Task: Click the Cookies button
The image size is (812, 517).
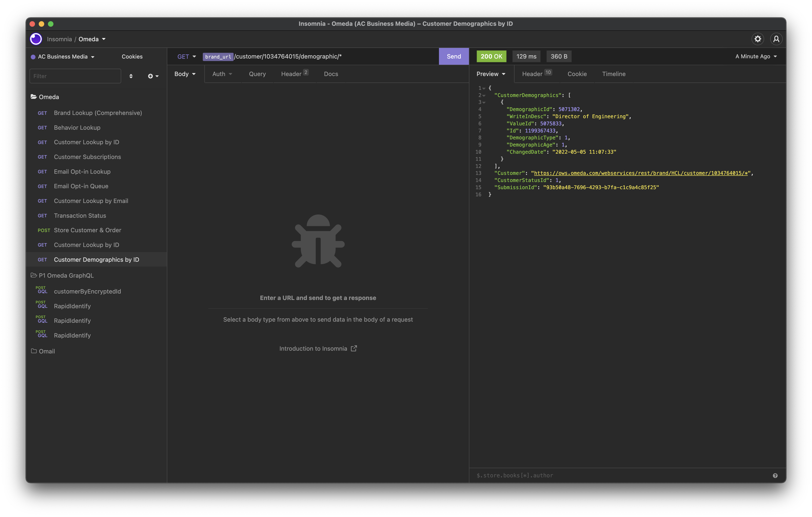Action: pos(132,57)
